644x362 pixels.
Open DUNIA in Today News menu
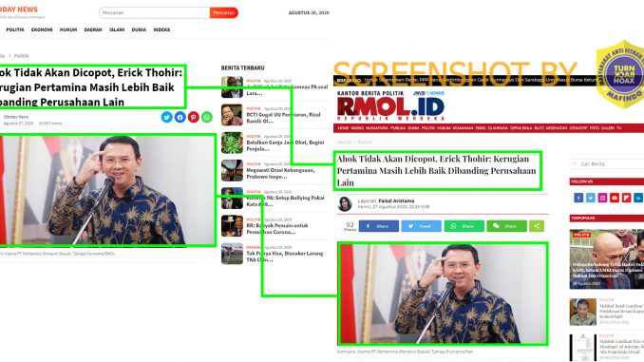pos(139,29)
